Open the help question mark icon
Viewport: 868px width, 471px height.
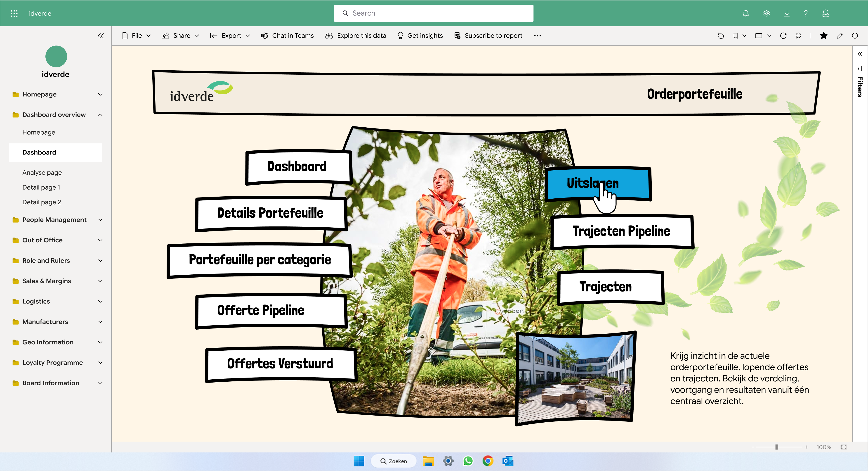tap(806, 14)
